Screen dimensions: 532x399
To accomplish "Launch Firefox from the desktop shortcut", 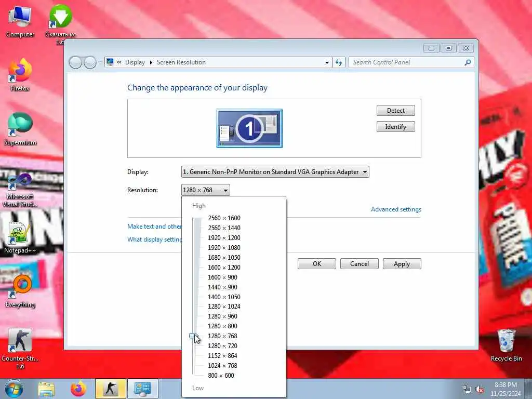I will click(x=20, y=75).
